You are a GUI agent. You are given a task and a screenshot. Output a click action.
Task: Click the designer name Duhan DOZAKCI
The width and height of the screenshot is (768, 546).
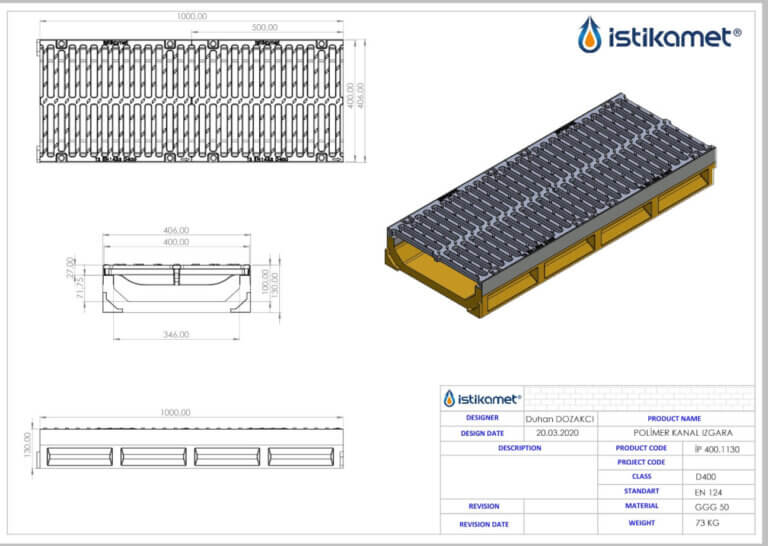(558, 419)
